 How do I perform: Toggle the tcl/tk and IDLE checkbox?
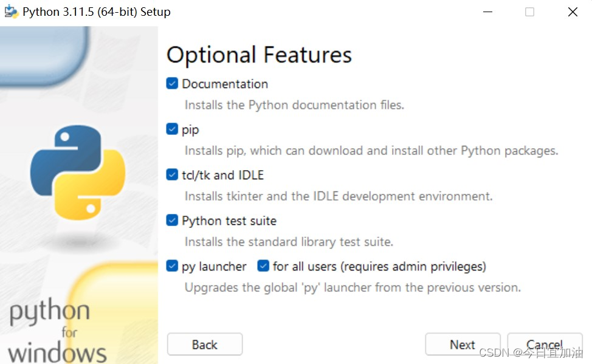171,174
